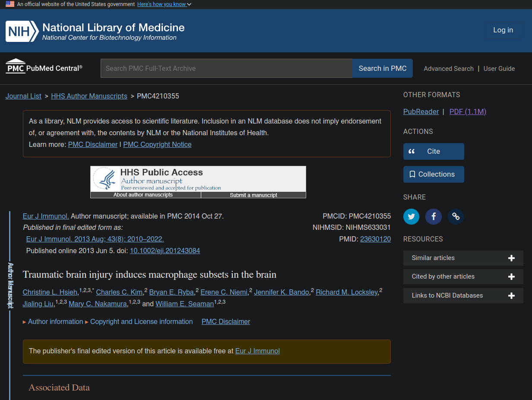532x400 pixels.
Task: Click the Cite button
Action: pyautogui.click(x=434, y=152)
